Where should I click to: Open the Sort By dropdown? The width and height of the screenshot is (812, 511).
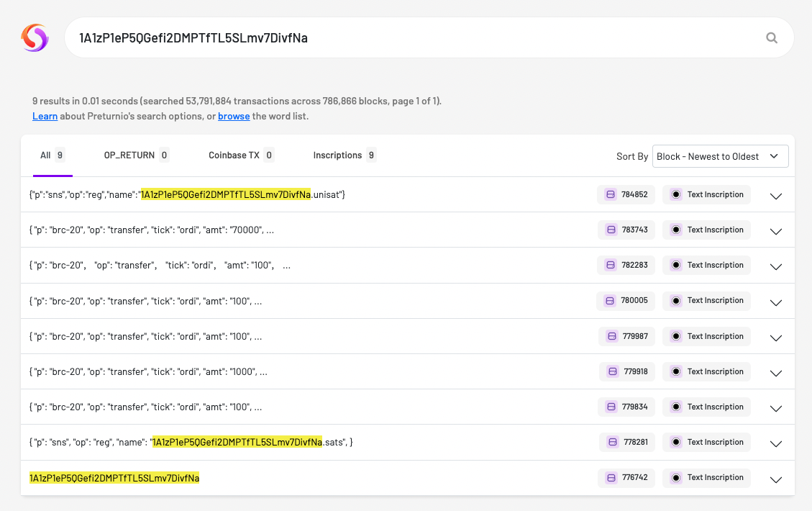(x=720, y=156)
